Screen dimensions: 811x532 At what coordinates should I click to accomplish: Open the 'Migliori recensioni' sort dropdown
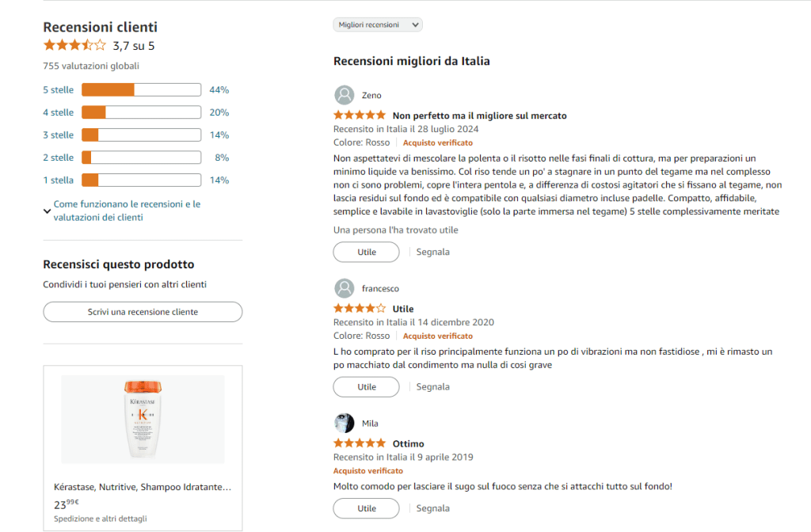pyautogui.click(x=378, y=25)
